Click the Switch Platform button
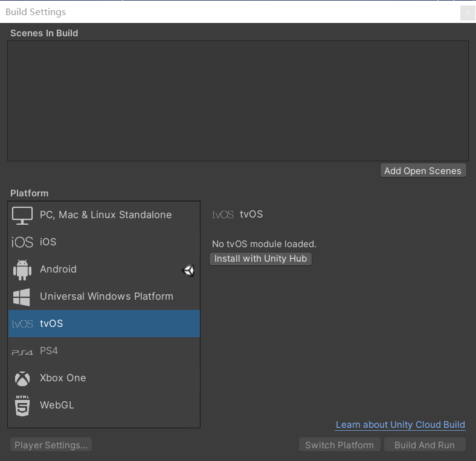This screenshot has width=476, height=461. point(339,445)
